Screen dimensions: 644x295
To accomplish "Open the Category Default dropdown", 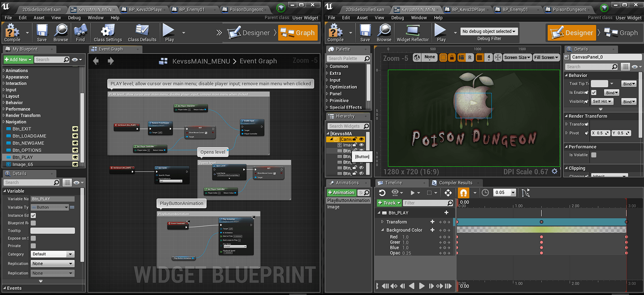I will [x=52, y=254].
